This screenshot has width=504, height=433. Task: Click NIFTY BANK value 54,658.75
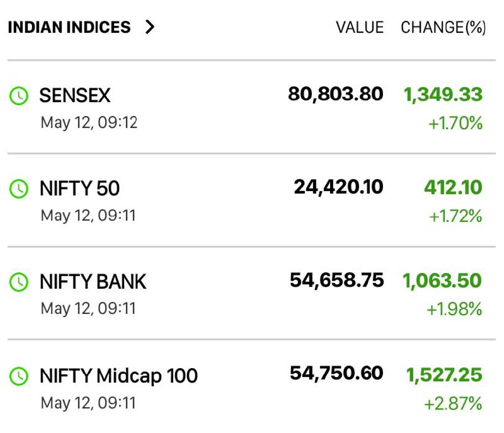[337, 280]
